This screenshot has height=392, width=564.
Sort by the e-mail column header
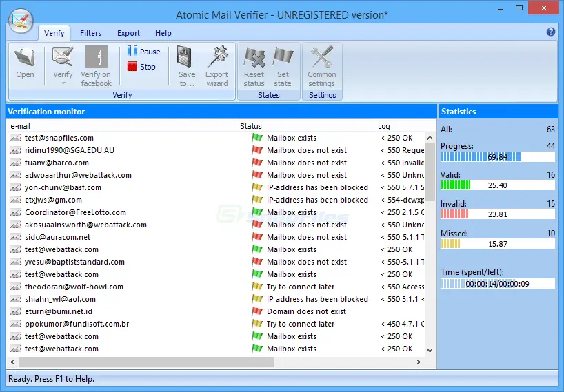[121, 126]
